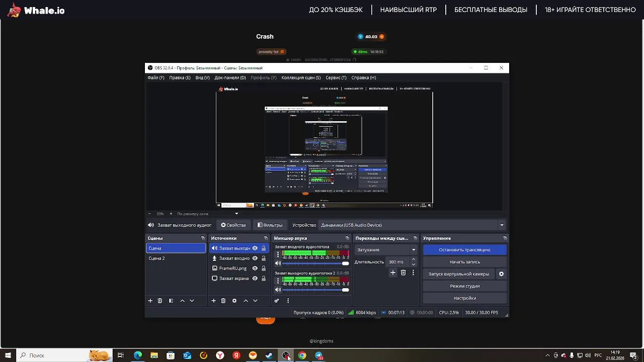Open audio mixer bottom three-dot menu
The height and width of the screenshot is (362, 644).
pos(288,301)
